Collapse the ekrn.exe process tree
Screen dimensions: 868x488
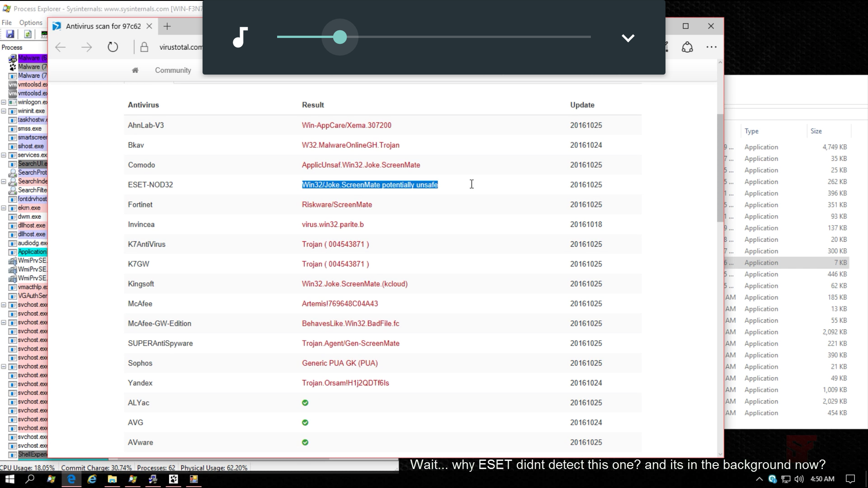(4, 208)
